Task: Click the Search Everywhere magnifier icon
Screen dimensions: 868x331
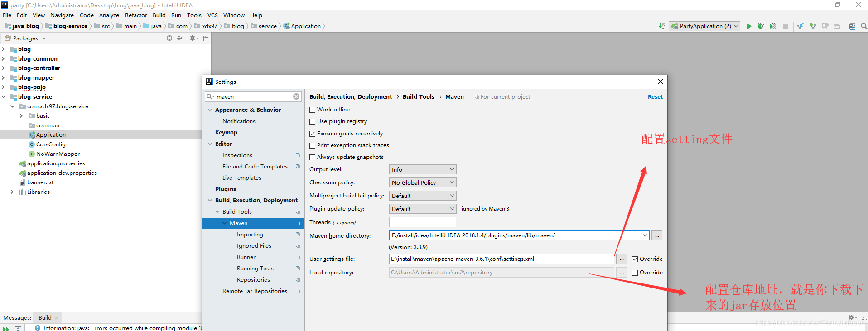Action: point(863,26)
